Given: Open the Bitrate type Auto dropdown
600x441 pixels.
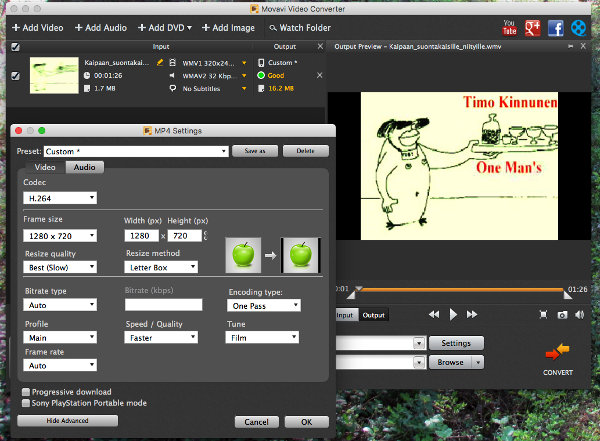Looking at the screenshot, I should (x=60, y=305).
